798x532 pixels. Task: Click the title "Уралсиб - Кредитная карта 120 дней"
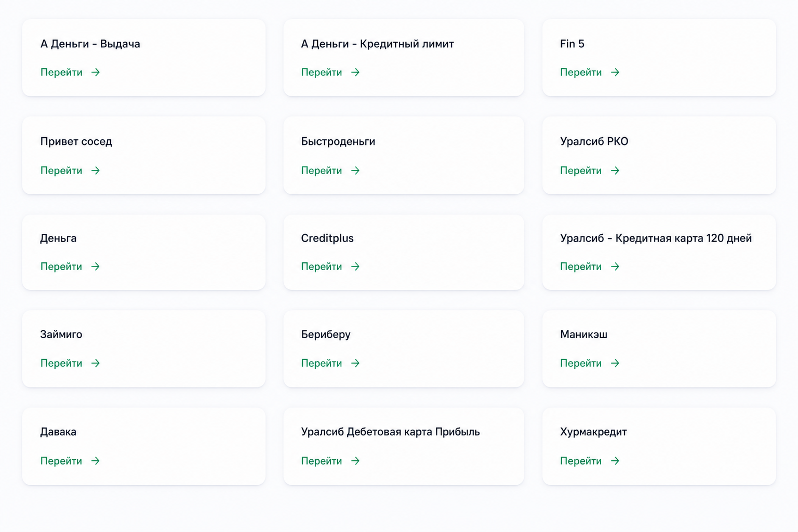(x=656, y=238)
